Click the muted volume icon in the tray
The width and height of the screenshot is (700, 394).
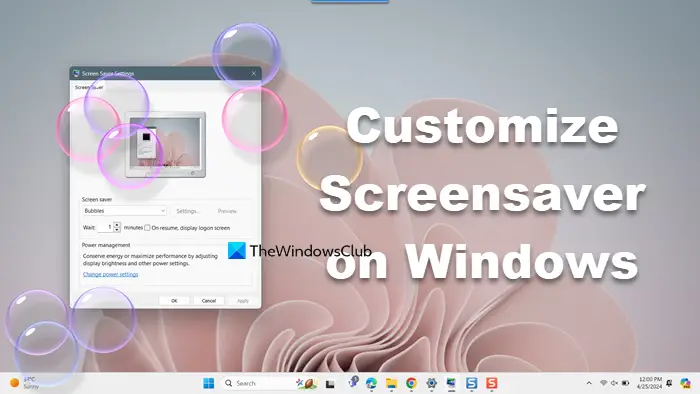click(x=614, y=383)
